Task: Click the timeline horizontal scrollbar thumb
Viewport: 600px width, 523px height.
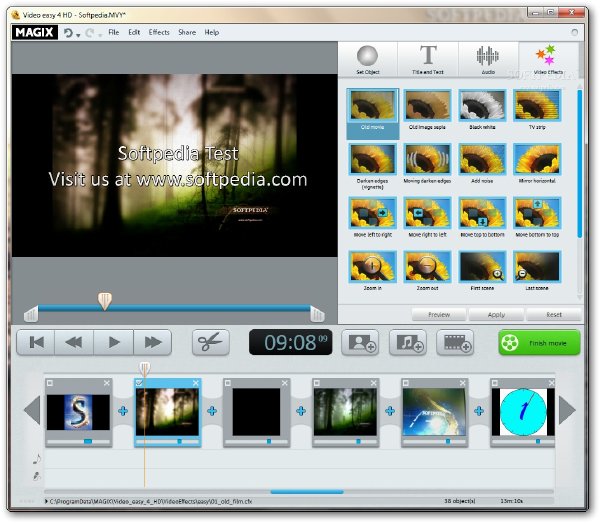Action: coord(307,492)
